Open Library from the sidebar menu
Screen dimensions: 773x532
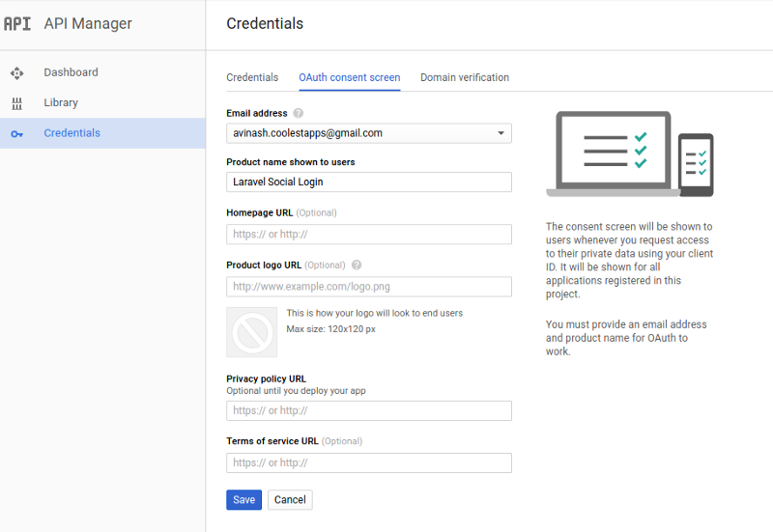point(61,103)
